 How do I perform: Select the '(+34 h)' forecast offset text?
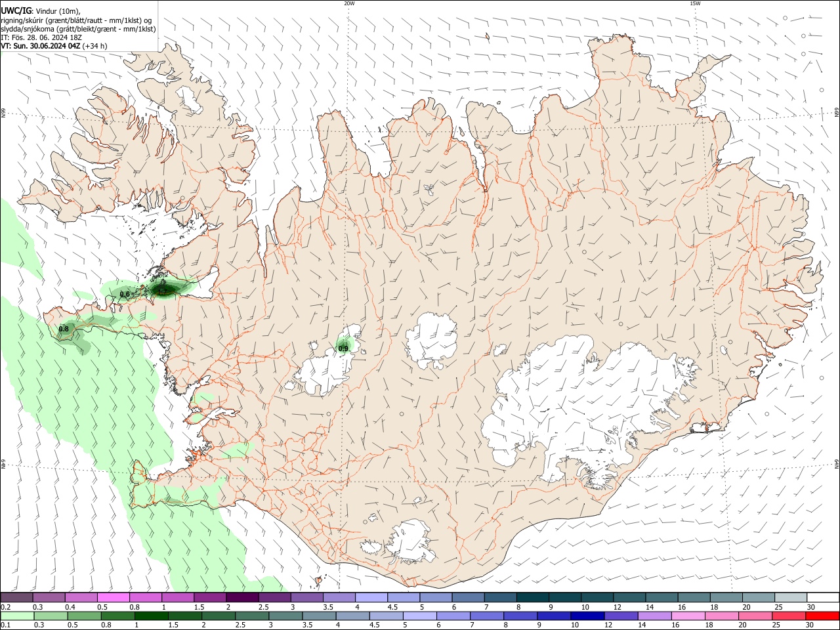tap(96, 46)
